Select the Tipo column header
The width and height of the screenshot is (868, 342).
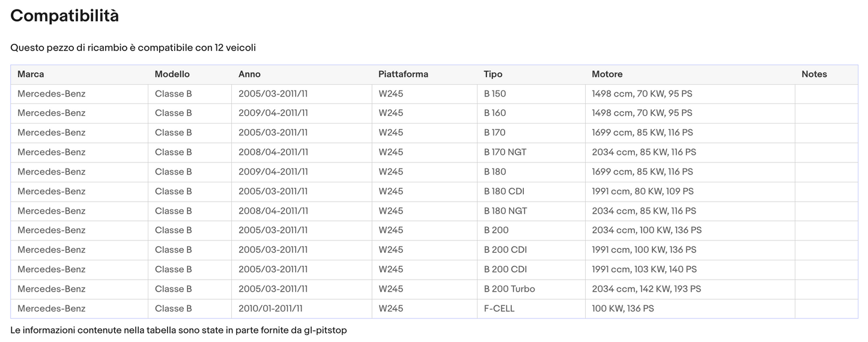click(493, 74)
